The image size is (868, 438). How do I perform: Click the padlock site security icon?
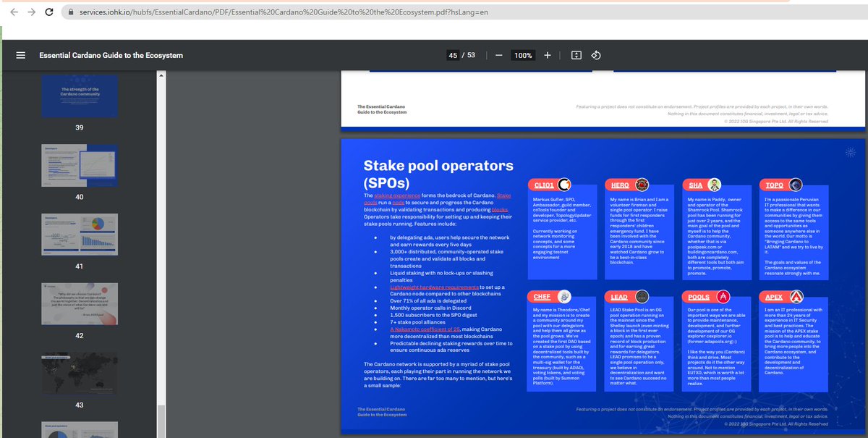click(71, 13)
